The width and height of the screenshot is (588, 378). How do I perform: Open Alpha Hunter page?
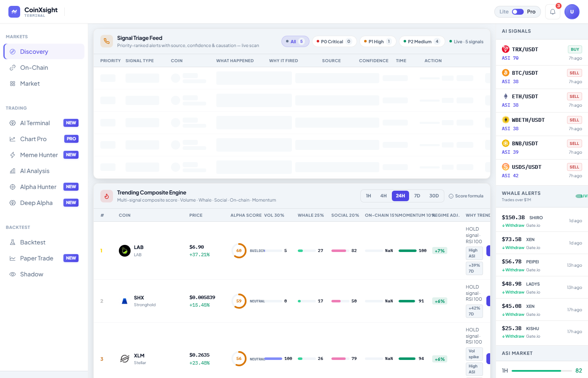pyautogui.click(x=44, y=187)
